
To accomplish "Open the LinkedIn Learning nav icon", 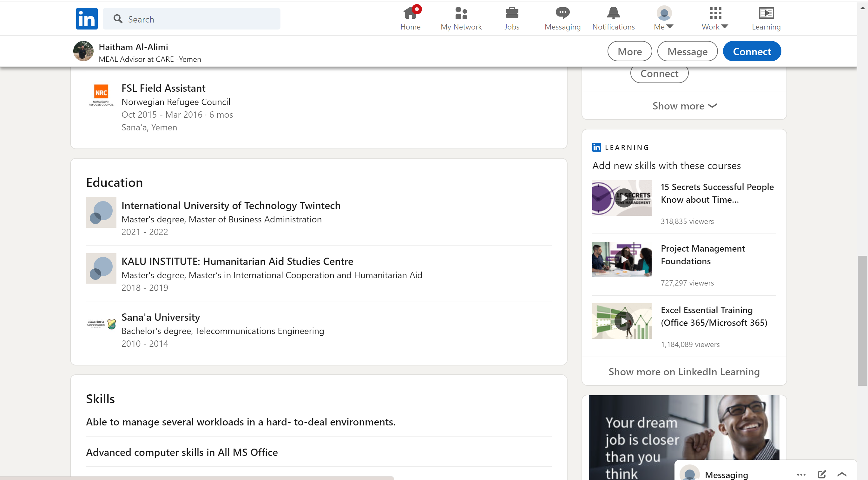I will click(x=766, y=13).
